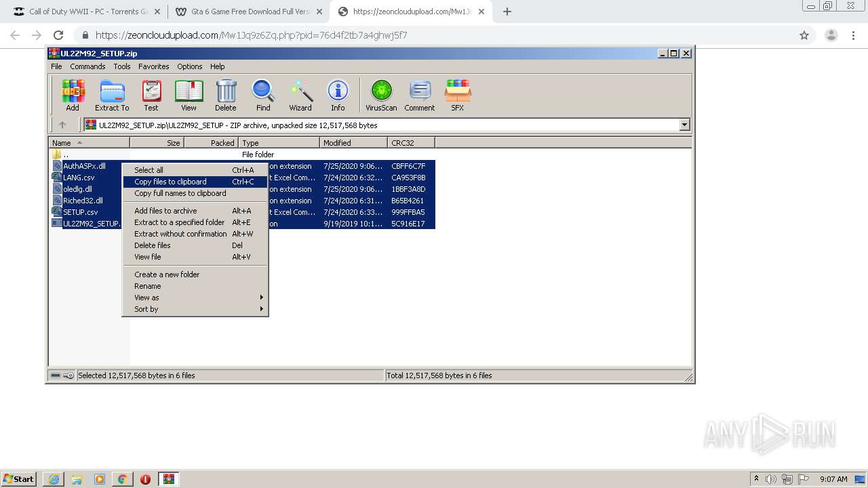Go up one folder level
The image size is (868, 488).
point(62,125)
